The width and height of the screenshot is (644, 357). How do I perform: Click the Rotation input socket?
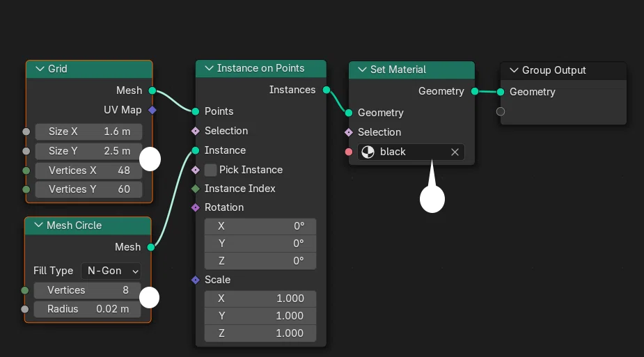[196, 207]
